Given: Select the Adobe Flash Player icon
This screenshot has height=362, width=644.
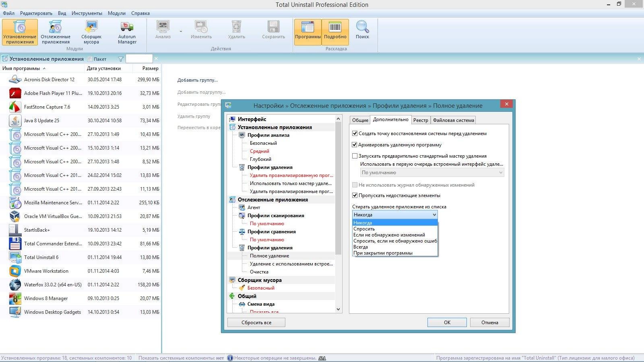Looking at the screenshot, I should tap(15, 93).
